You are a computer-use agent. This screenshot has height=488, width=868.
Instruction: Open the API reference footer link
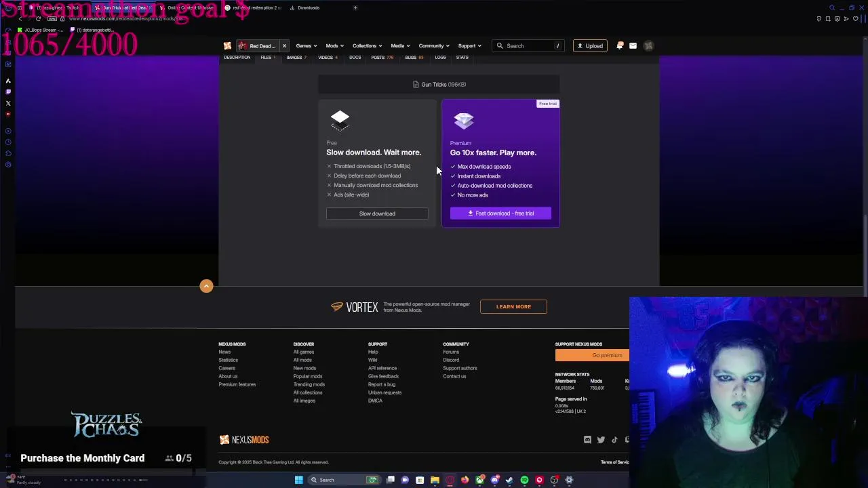382,368
